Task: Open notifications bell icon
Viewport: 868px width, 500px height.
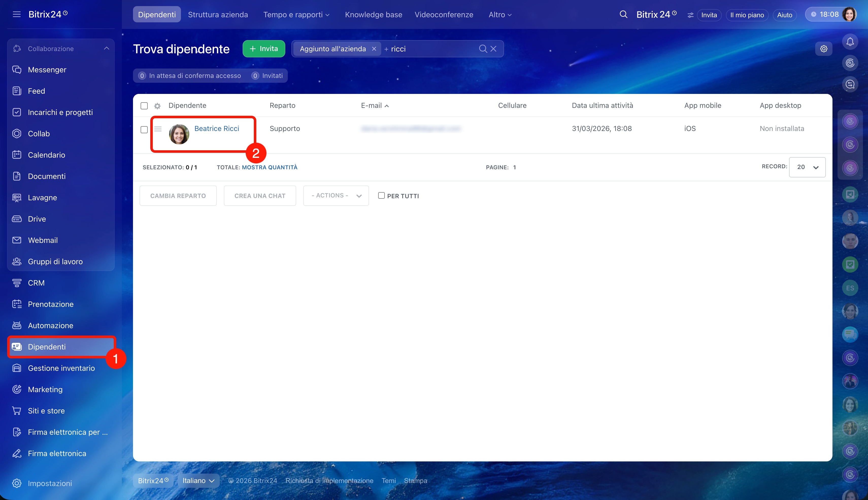Action: coord(850,42)
